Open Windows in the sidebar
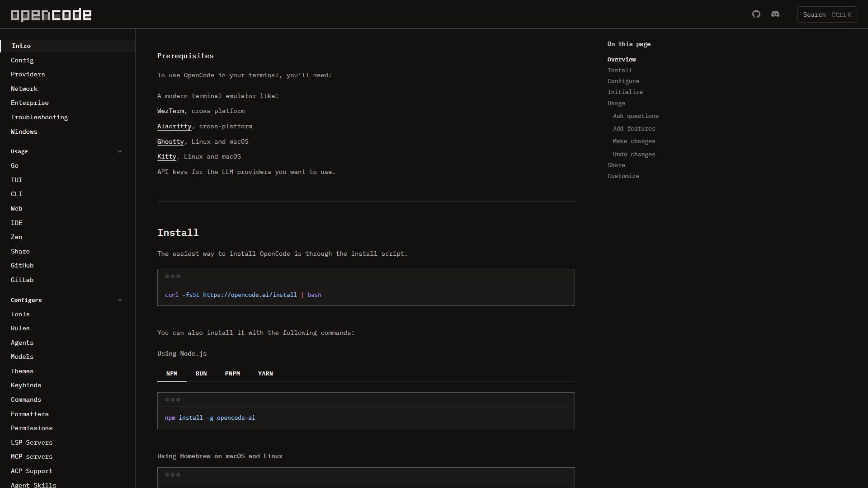 pos(24,131)
